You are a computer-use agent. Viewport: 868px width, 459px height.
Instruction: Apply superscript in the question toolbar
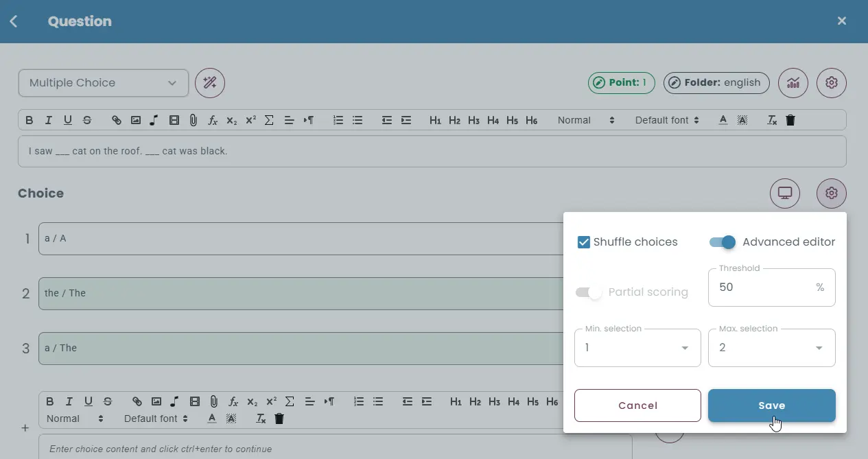click(x=251, y=120)
